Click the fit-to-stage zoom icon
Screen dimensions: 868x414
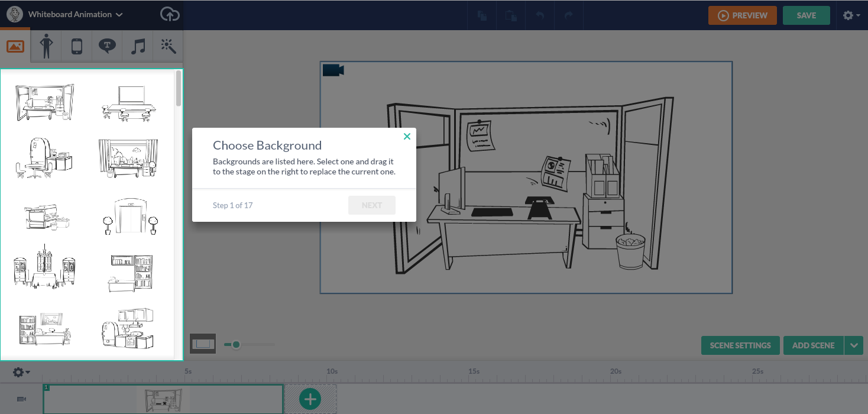click(x=203, y=344)
